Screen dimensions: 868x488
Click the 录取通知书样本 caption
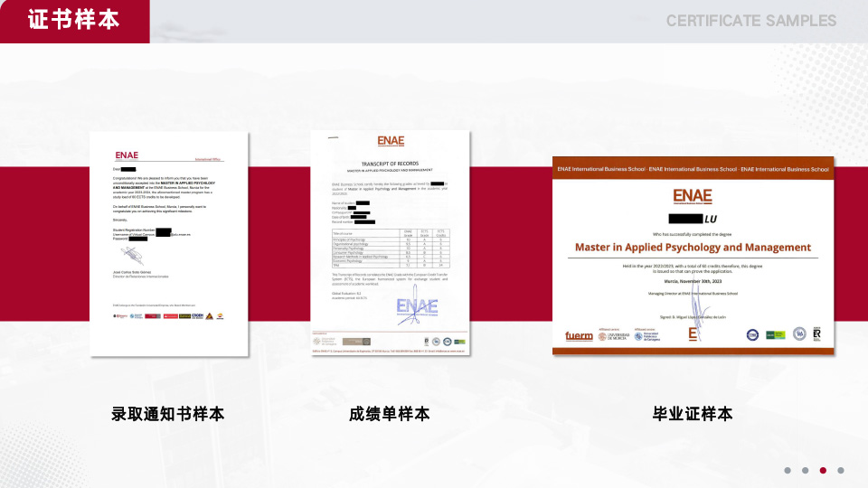168,414
